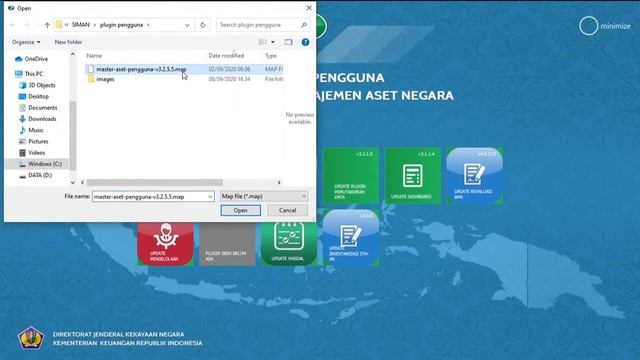Screen dimensions: 640x360
Task: Open the Update Dashboard tile
Action: [413, 176]
